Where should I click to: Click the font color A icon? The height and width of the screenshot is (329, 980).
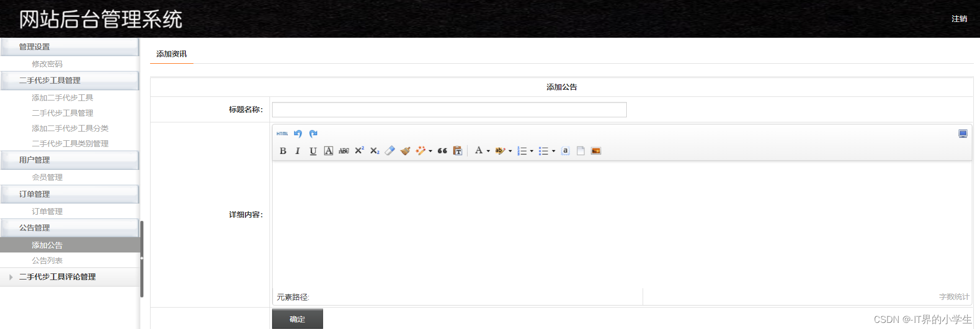point(479,150)
